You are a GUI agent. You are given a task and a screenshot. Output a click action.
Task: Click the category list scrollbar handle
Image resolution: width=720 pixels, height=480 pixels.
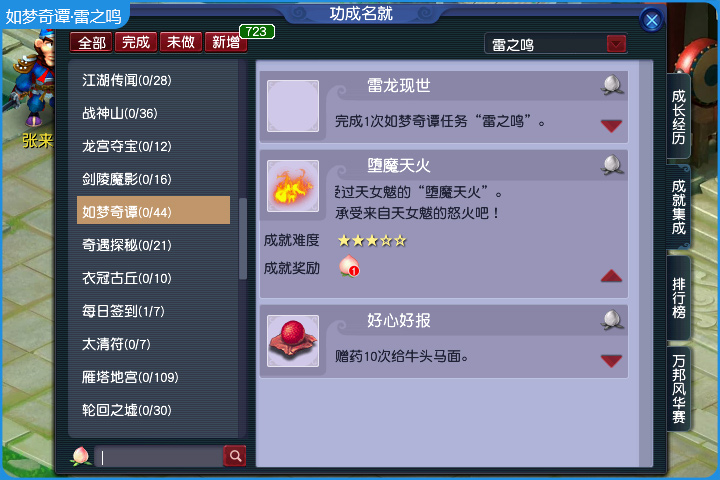[243, 238]
